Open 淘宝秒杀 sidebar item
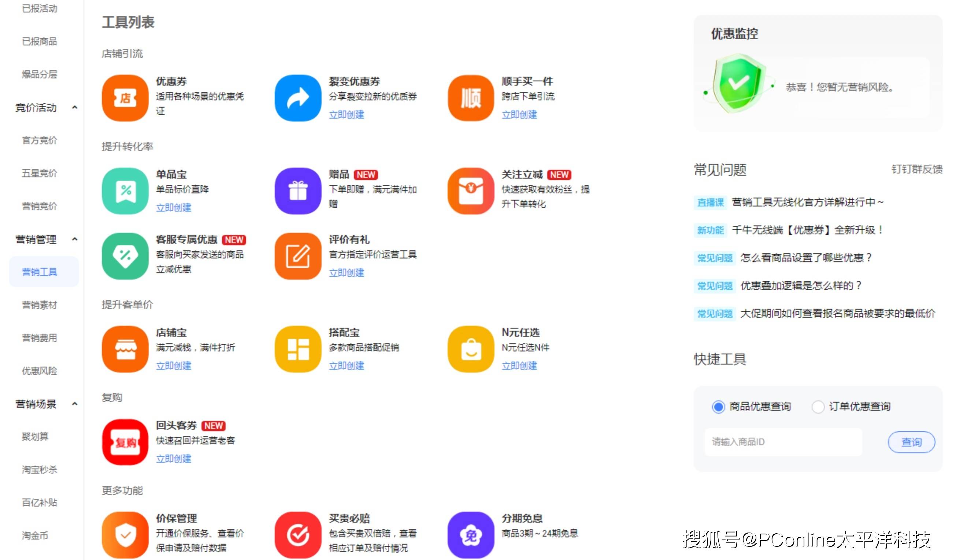Screen dimensions: 956x560 [x=40, y=470]
